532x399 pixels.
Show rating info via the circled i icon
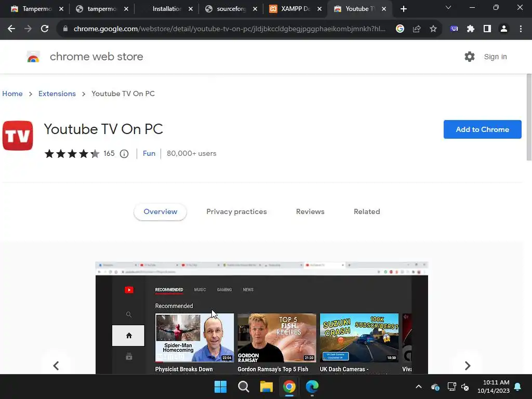tap(124, 154)
